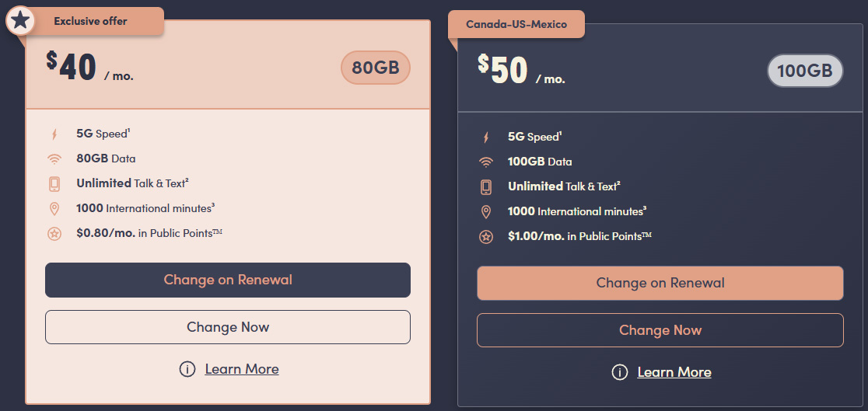
Task: Click the star badge on Exclusive offer
Action: [21, 21]
